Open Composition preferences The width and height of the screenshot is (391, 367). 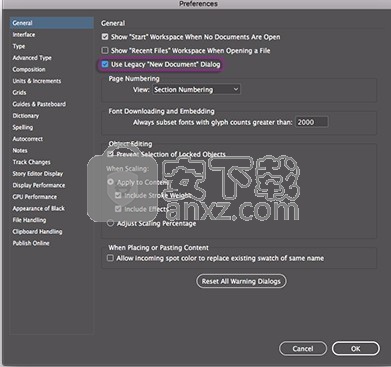tap(29, 69)
